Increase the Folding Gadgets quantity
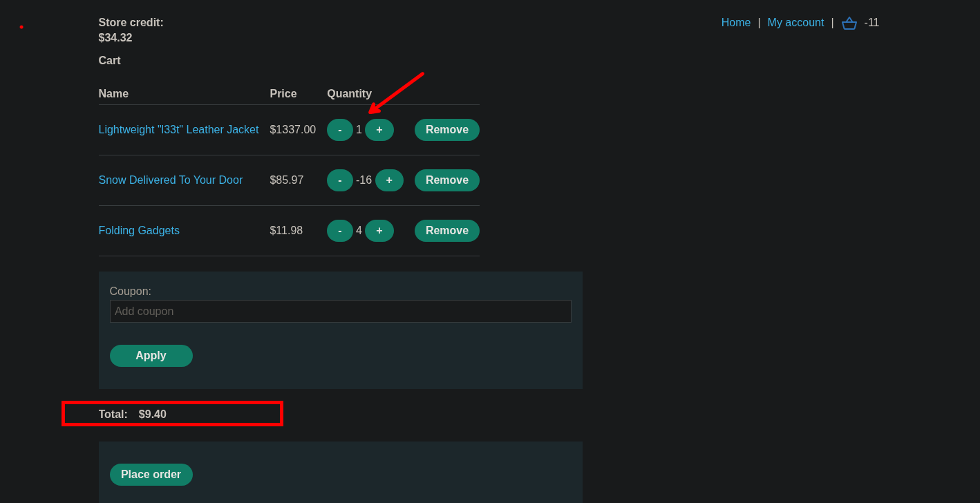The height and width of the screenshot is (503, 980). coord(379,231)
